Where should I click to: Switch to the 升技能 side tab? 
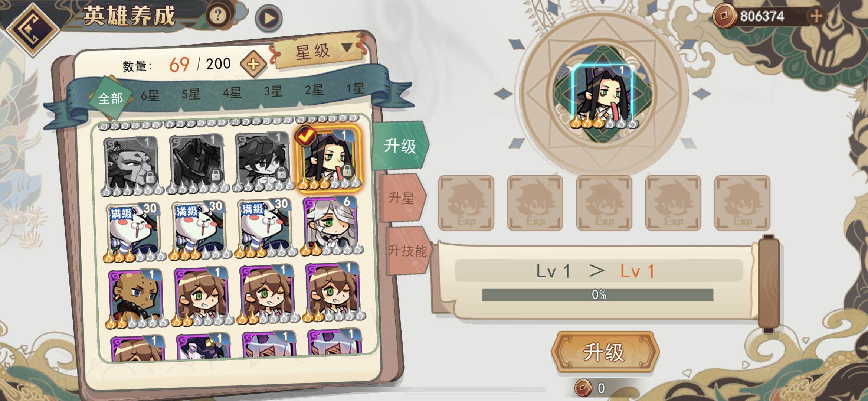tap(407, 251)
